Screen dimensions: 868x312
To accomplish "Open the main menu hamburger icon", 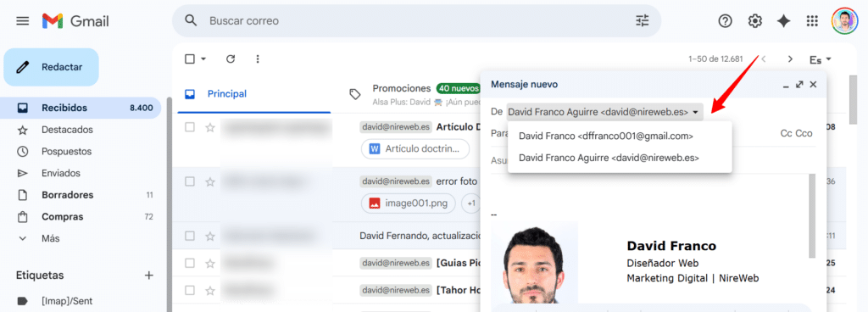I will (x=23, y=21).
